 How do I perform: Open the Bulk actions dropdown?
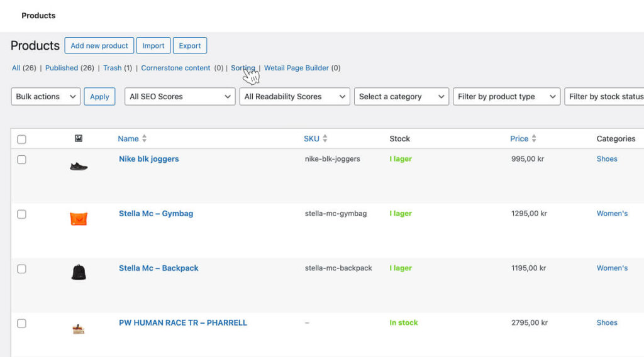46,97
